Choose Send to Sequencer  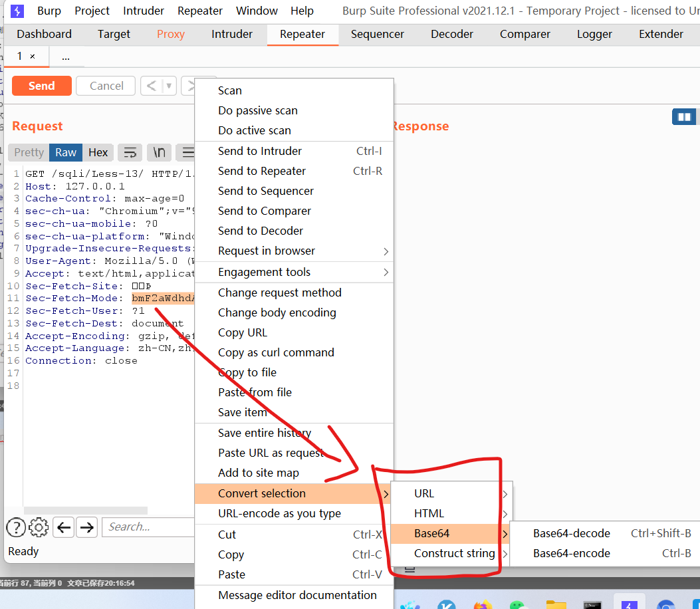[294, 191]
